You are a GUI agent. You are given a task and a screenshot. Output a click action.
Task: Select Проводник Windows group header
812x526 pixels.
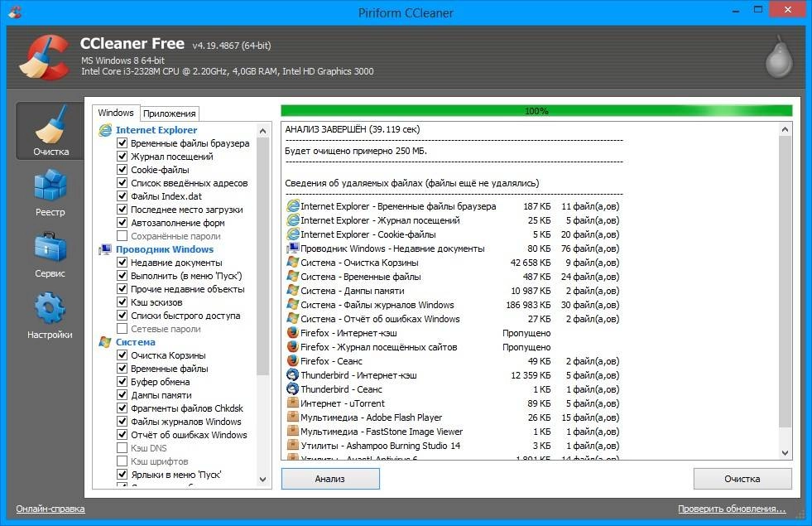(x=165, y=249)
